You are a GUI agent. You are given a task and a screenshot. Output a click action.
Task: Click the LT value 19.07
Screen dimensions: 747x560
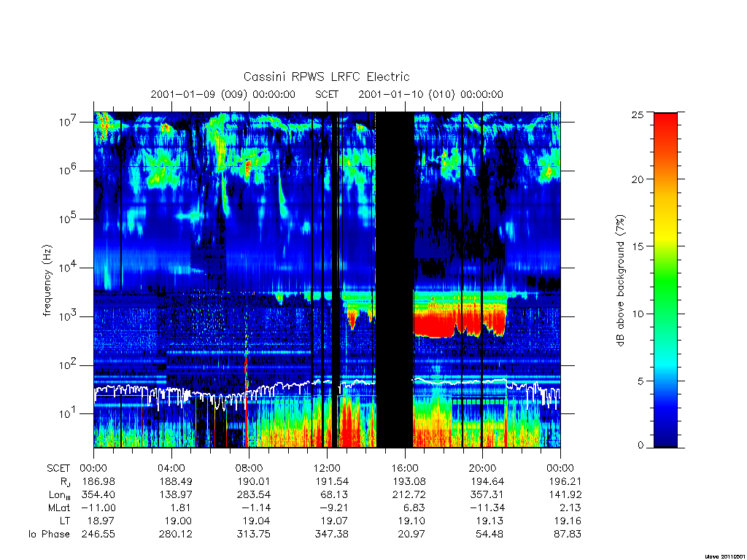333,521
